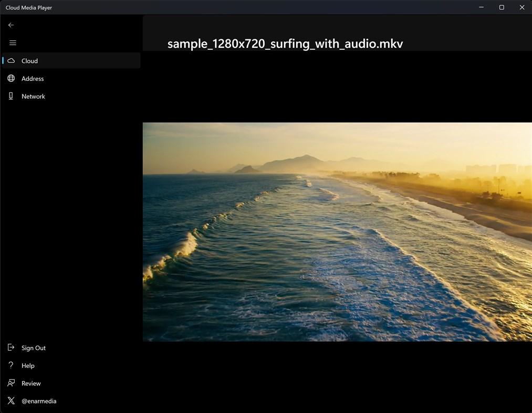Click the back arrow at top left
This screenshot has width=532, height=413.
point(11,25)
